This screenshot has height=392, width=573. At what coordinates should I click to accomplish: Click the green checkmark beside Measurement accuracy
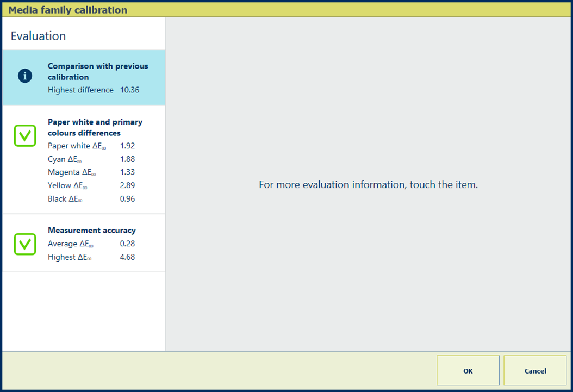tap(25, 244)
